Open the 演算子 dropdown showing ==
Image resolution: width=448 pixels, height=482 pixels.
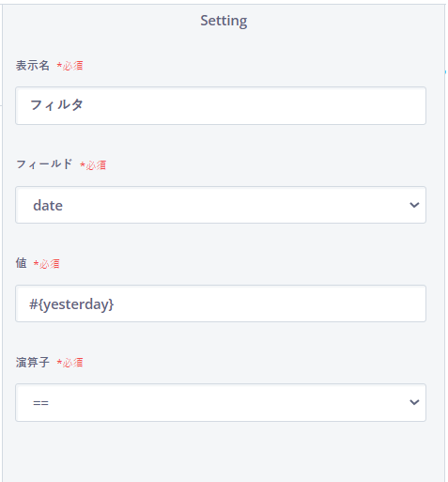coord(221,402)
